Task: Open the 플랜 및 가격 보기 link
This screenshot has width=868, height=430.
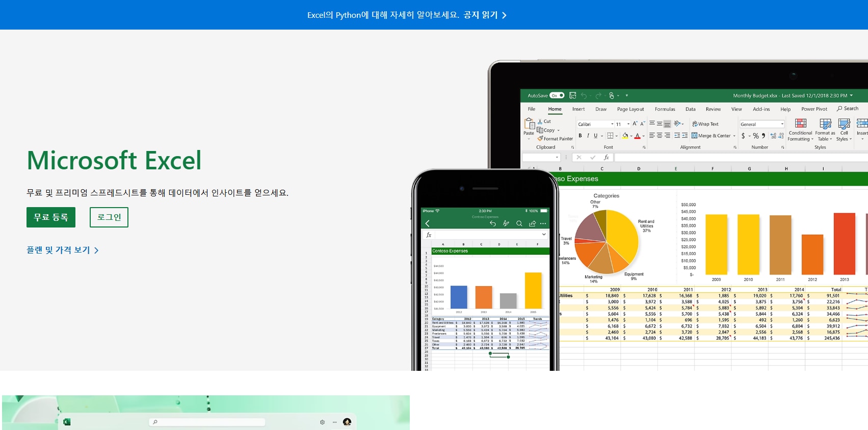Action: tap(63, 250)
